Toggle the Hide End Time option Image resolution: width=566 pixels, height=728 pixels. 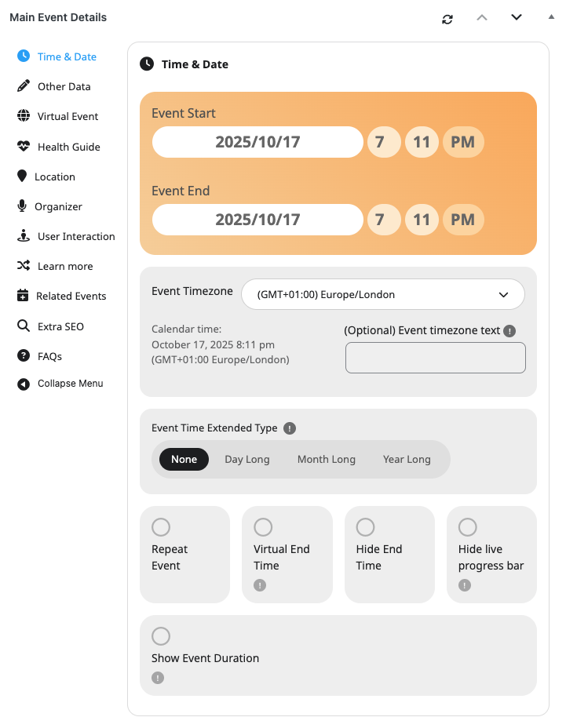366,526
